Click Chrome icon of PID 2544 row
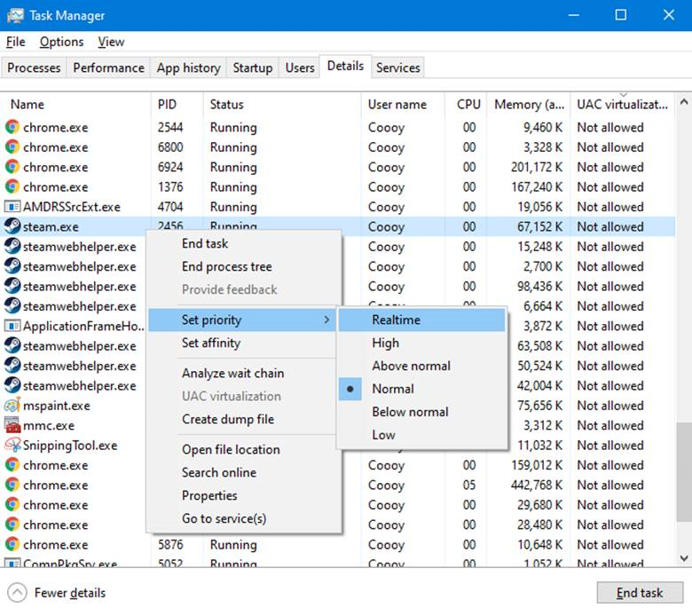The height and width of the screenshot is (616, 692). tap(12, 127)
